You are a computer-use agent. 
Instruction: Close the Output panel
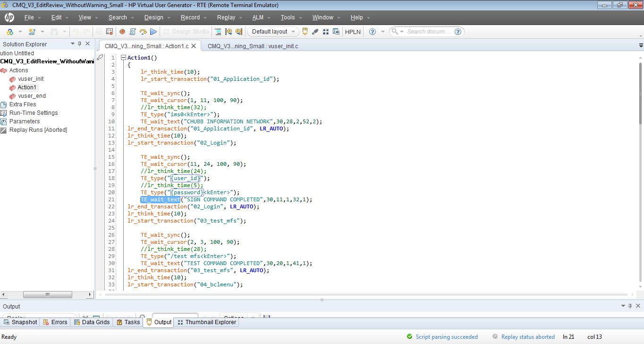click(x=638, y=306)
